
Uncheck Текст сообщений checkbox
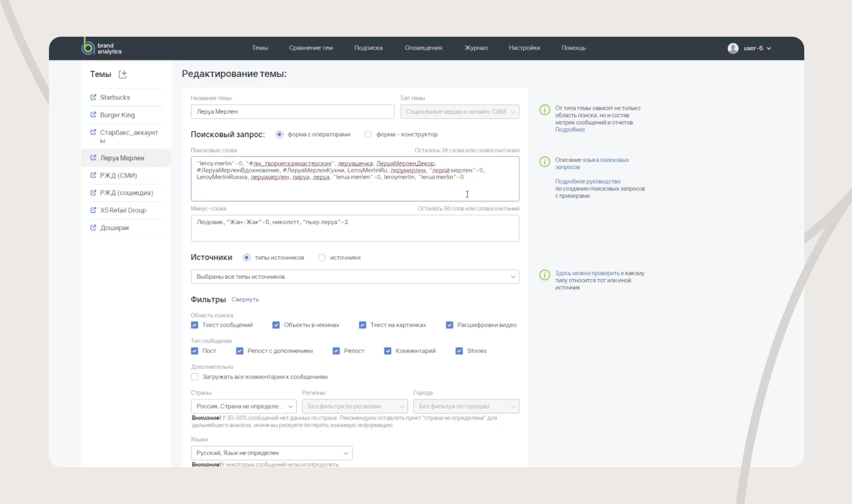point(195,325)
